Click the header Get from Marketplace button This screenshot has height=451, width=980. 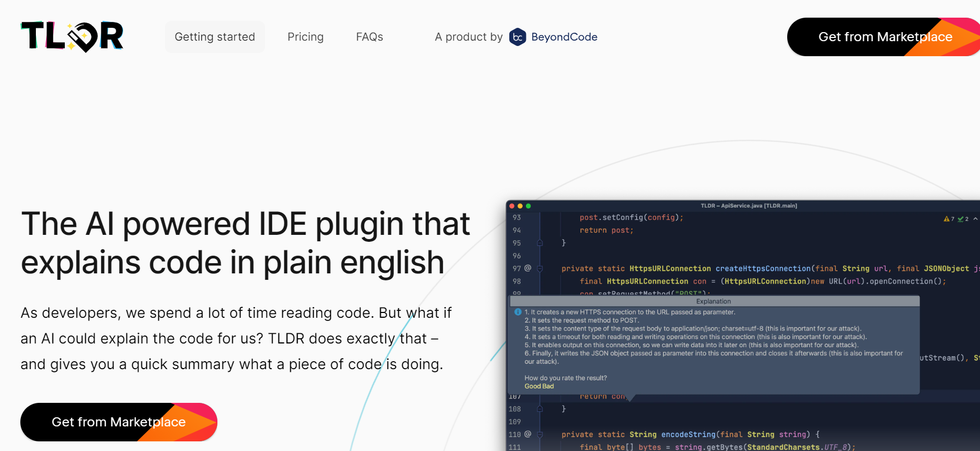pos(885,37)
